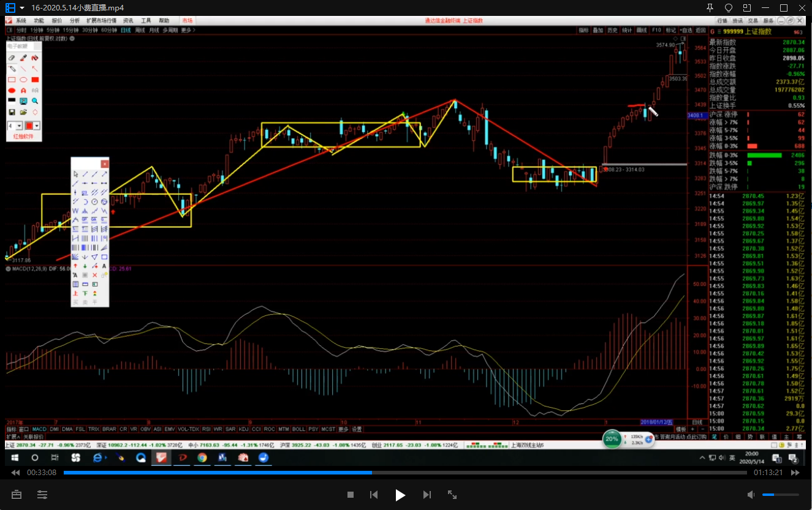Click the monitor screen icon in drawing palette
This screenshot has height=510, width=812.
(x=23, y=101)
